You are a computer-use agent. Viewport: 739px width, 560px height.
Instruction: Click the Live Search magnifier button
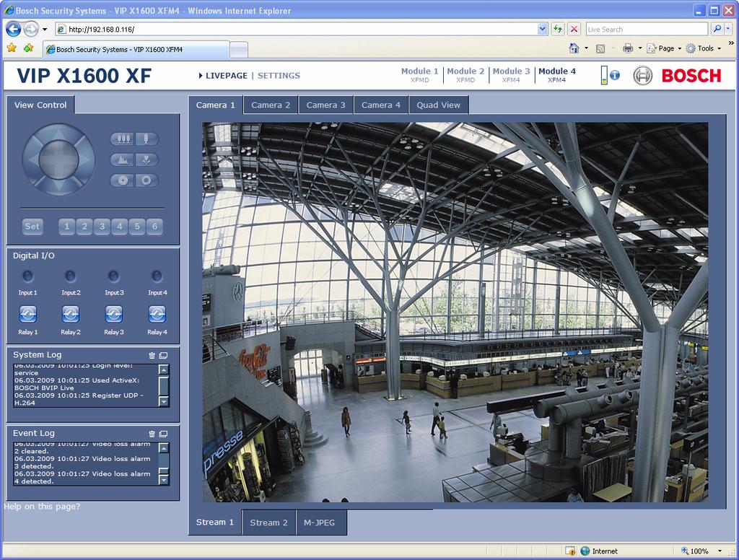point(717,29)
